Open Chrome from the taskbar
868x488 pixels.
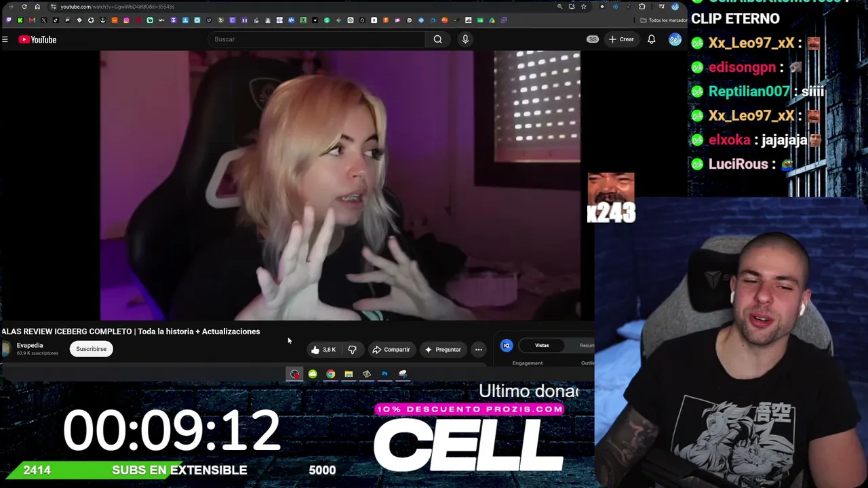tap(330, 374)
